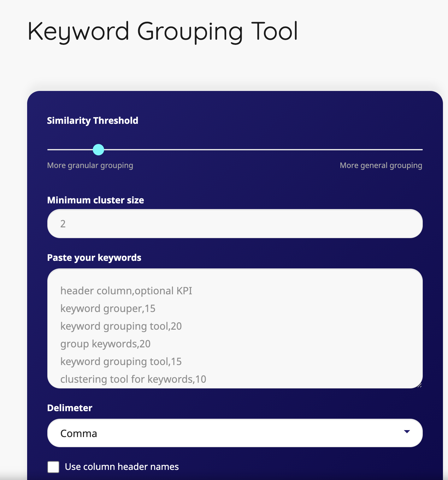The width and height of the screenshot is (448, 480).
Task: Click placeholder line clustering tool for keywords,10
Action: (133, 379)
